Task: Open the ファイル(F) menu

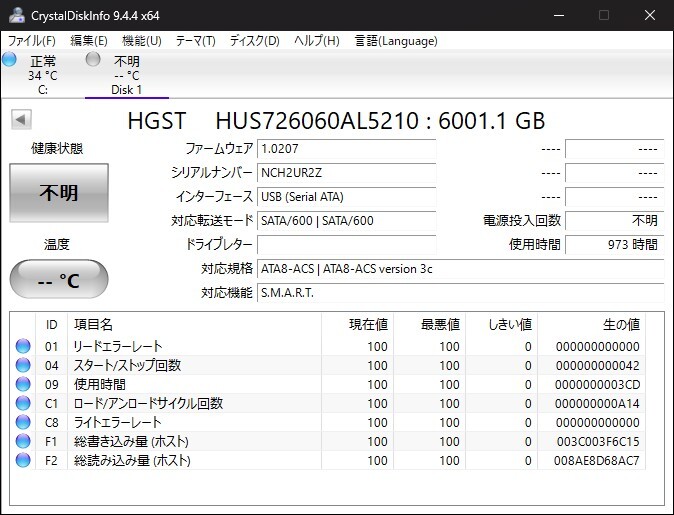Action: coord(32,41)
